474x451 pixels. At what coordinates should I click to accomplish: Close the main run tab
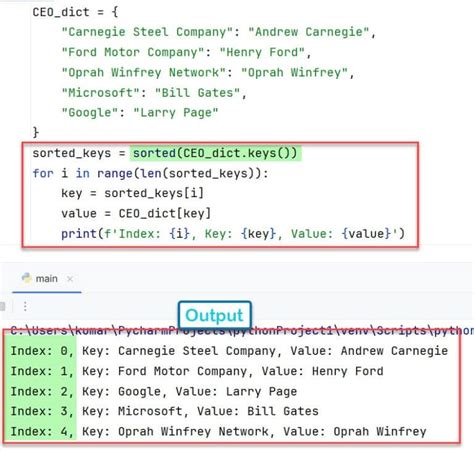point(70,279)
